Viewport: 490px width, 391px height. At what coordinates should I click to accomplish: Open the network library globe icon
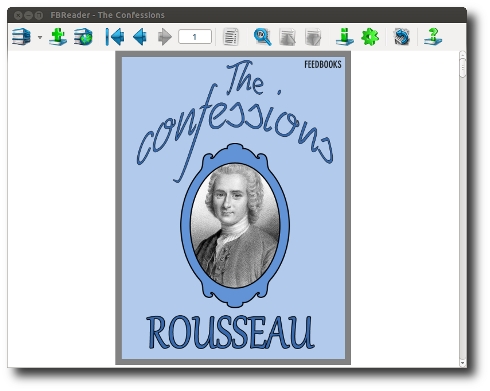coord(83,37)
